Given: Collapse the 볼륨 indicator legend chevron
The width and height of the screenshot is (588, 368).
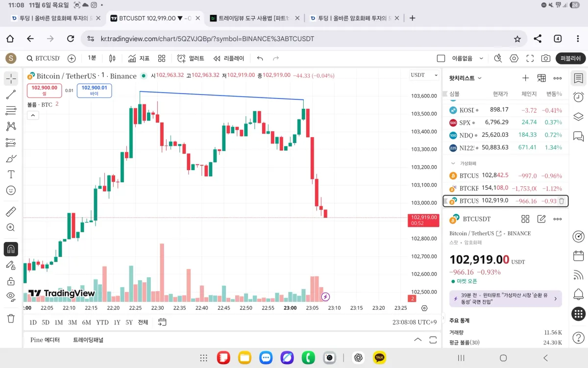Looking at the screenshot, I should tap(33, 115).
